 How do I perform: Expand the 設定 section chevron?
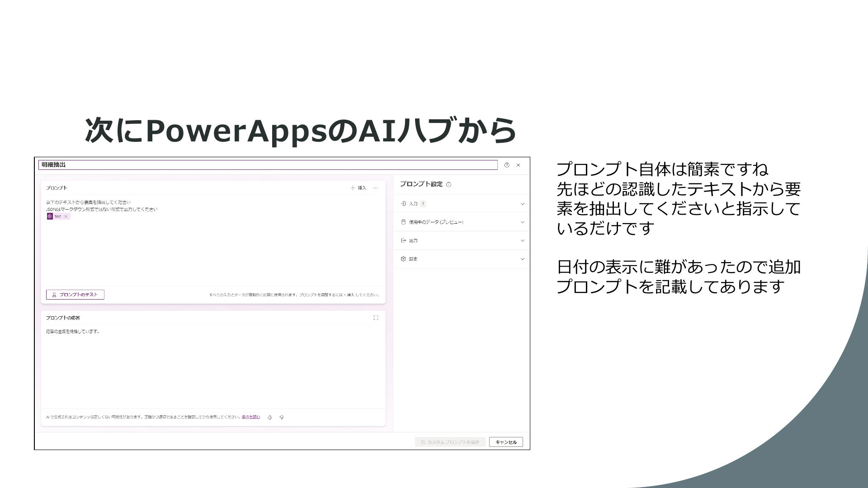[523, 259]
